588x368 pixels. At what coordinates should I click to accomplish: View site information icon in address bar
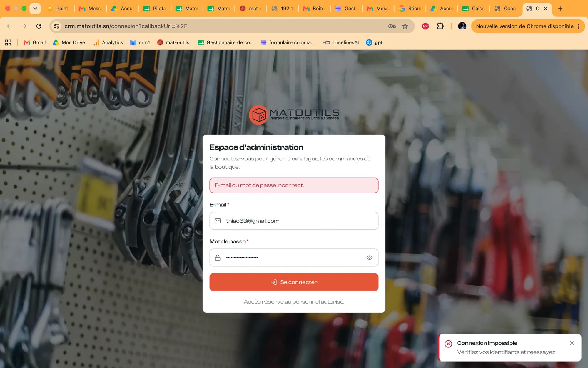coord(56,26)
